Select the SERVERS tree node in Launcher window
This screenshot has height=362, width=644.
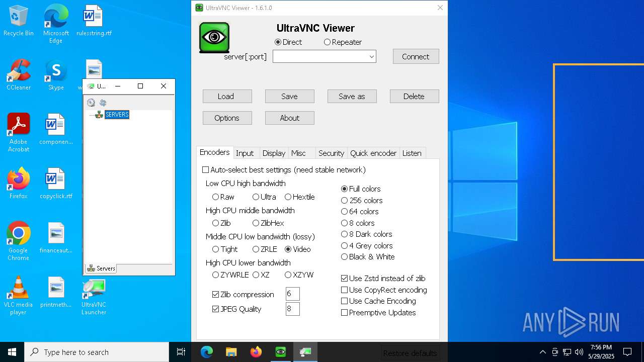pyautogui.click(x=117, y=115)
